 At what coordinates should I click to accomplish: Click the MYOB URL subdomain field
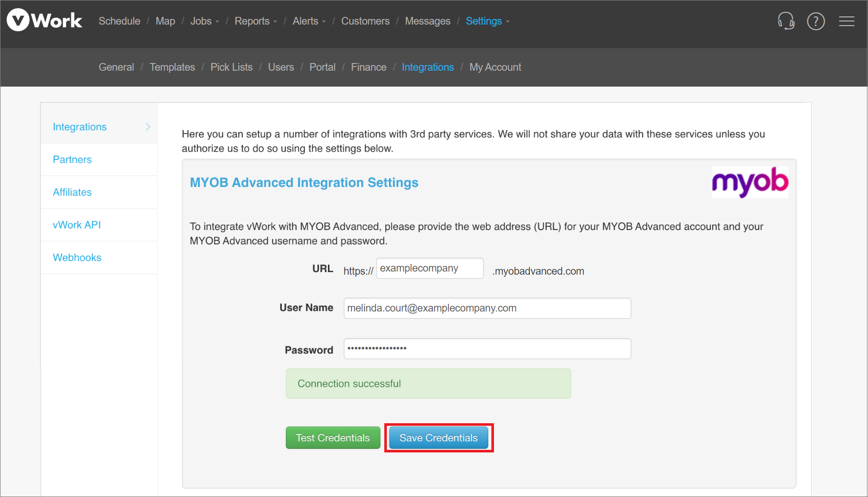pyautogui.click(x=429, y=268)
